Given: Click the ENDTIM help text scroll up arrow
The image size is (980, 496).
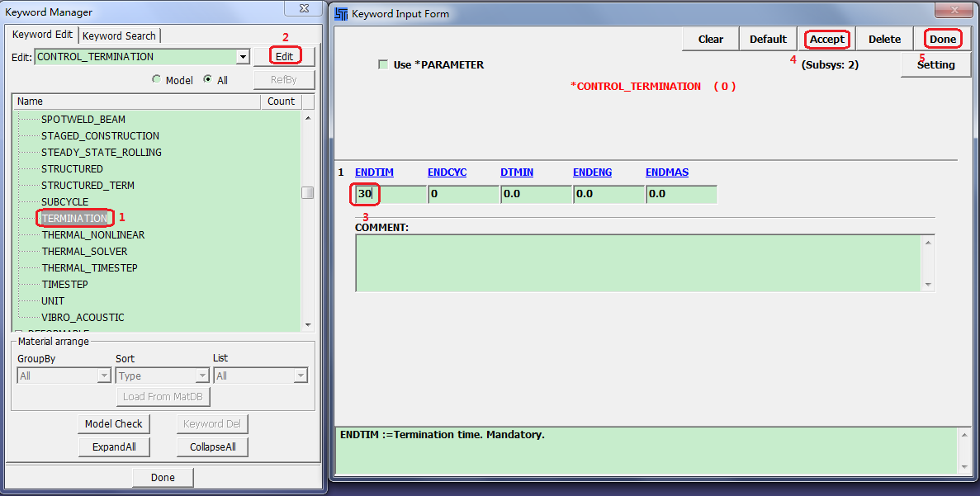Looking at the screenshot, I should point(964,435).
